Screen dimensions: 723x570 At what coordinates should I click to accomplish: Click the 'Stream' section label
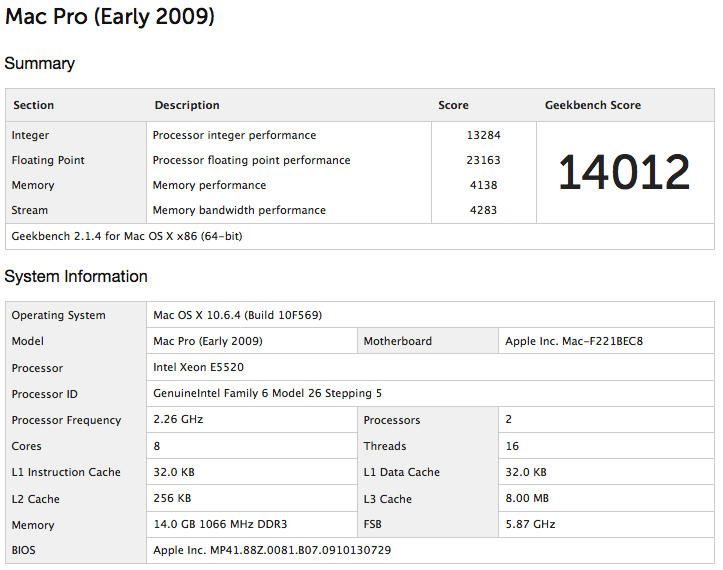coord(30,210)
